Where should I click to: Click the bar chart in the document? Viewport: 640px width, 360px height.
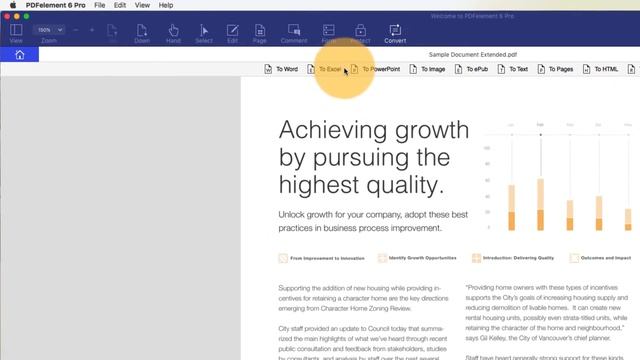point(561,177)
